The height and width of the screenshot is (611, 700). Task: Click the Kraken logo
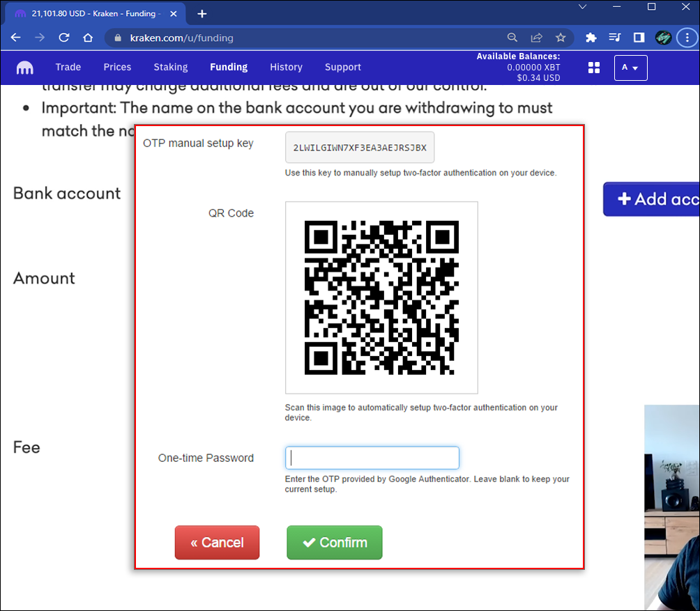pos(24,68)
